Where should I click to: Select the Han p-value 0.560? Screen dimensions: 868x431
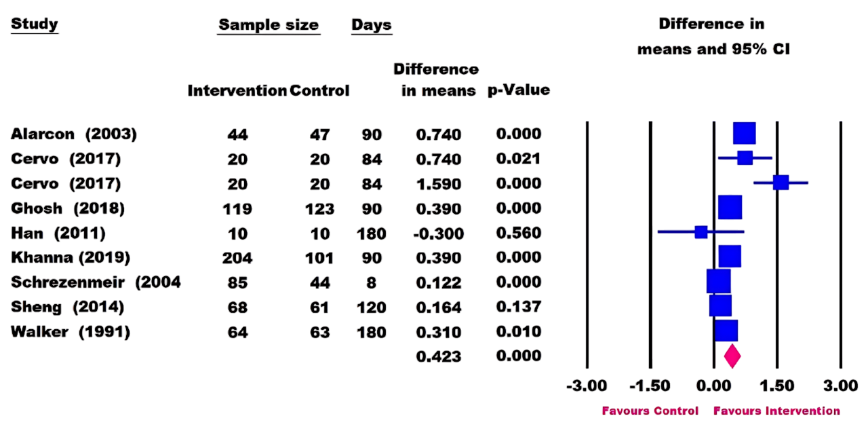tap(518, 233)
